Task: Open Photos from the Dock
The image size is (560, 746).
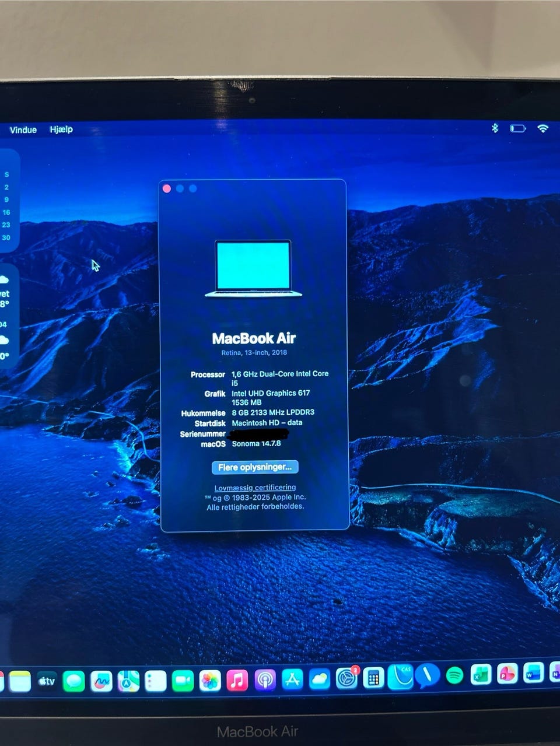Action: [210, 680]
